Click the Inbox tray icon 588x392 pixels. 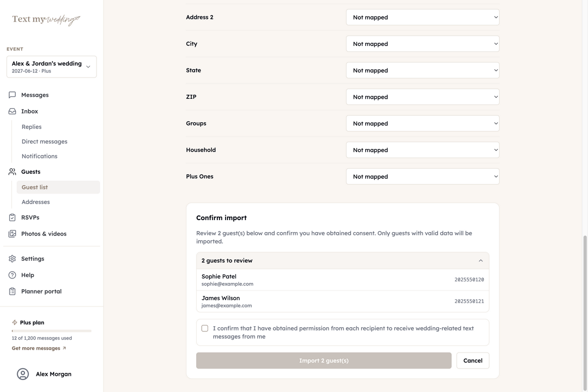(x=12, y=111)
